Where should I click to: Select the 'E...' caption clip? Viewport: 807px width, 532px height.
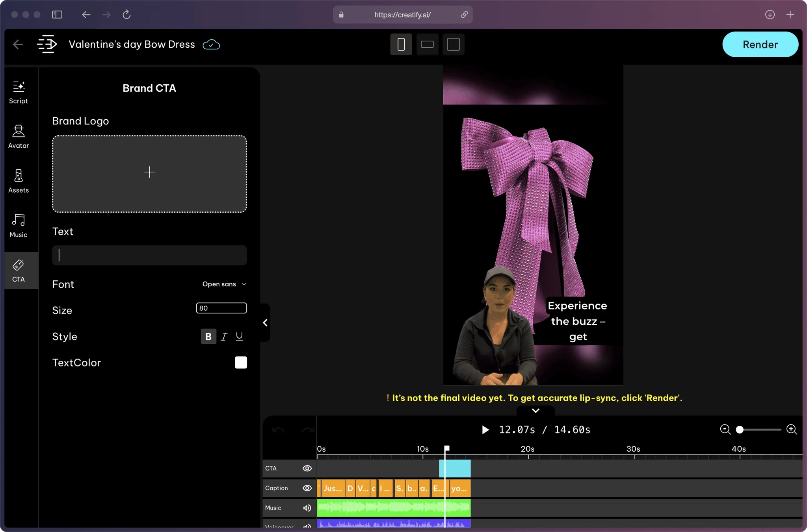point(438,488)
